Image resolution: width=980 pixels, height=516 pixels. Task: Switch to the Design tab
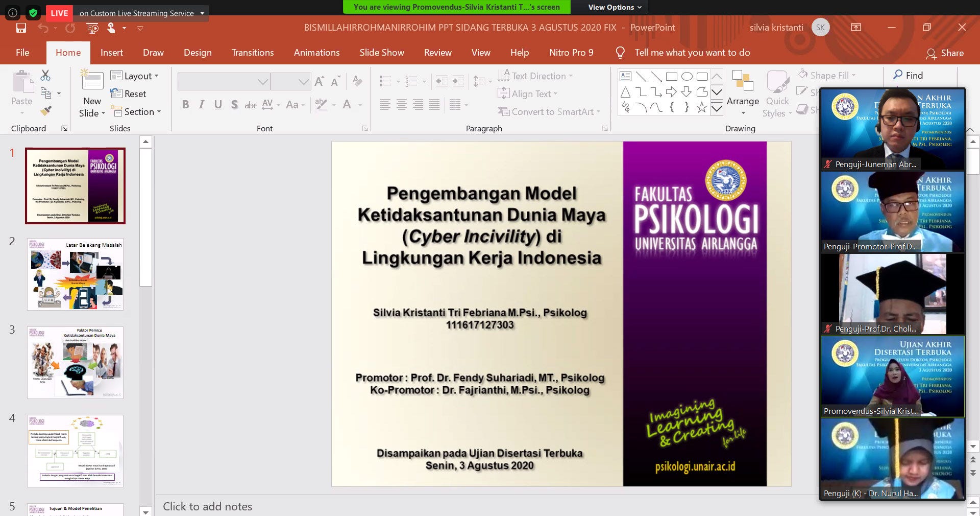point(198,53)
